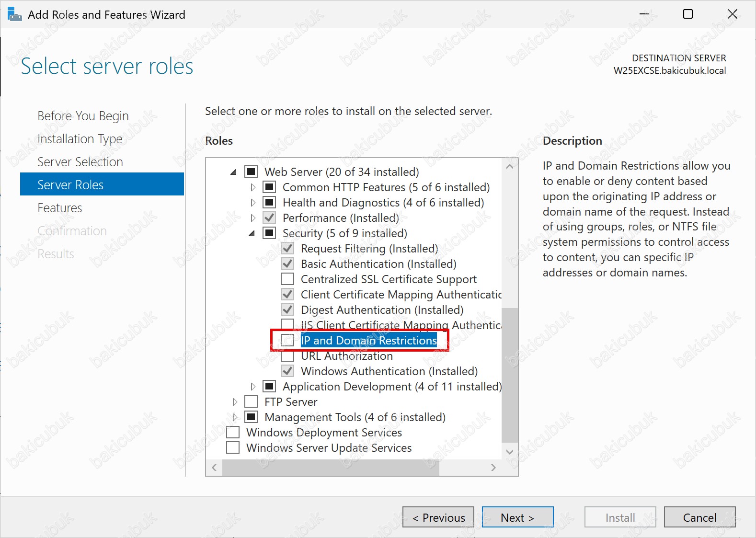Select Basic Authentication (Installed) row
The image size is (756, 538).
[x=378, y=263]
